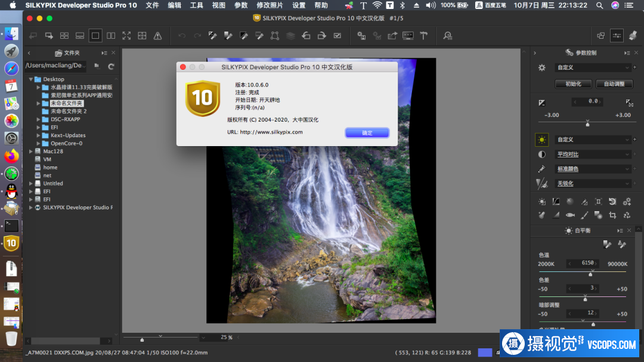Viewport: 644px width, 362px height.
Task: Click 自动调整 button
Action: (614, 84)
